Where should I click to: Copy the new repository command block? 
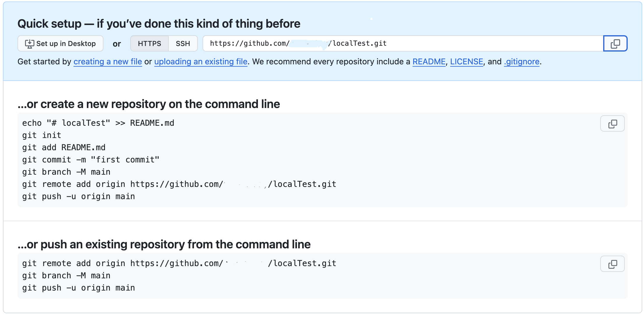[x=612, y=124]
